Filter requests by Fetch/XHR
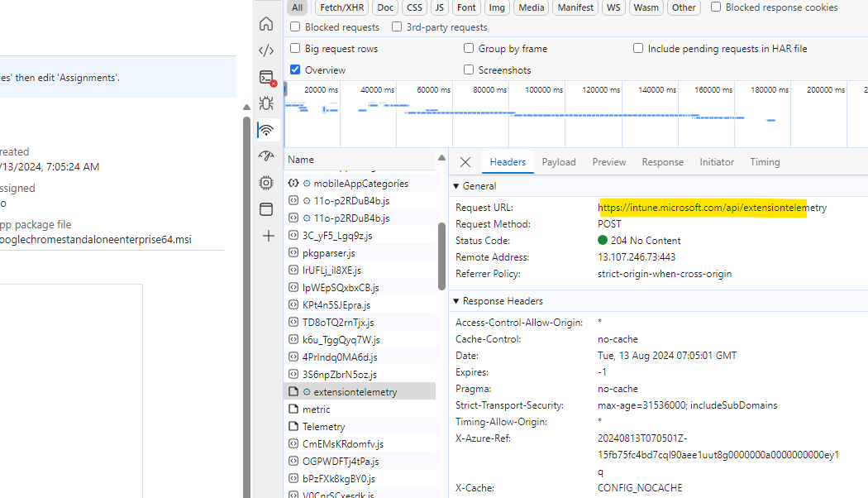This screenshot has width=868, height=498. click(341, 7)
